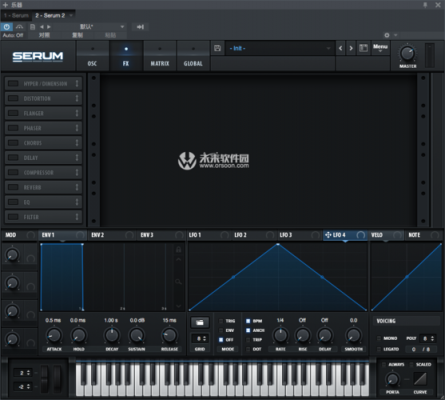Viewport: 445px width, 400px height.
Task: Click the sidechain input icon
Action: point(140,27)
